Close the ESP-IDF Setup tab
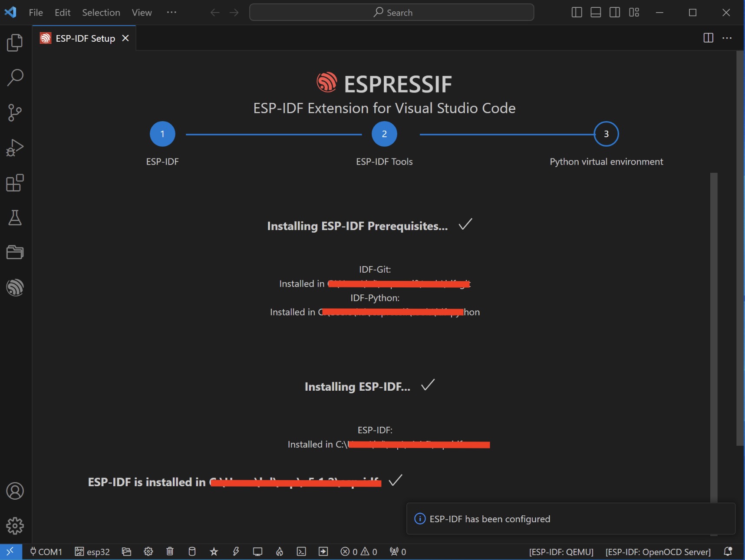 pos(125,38)
